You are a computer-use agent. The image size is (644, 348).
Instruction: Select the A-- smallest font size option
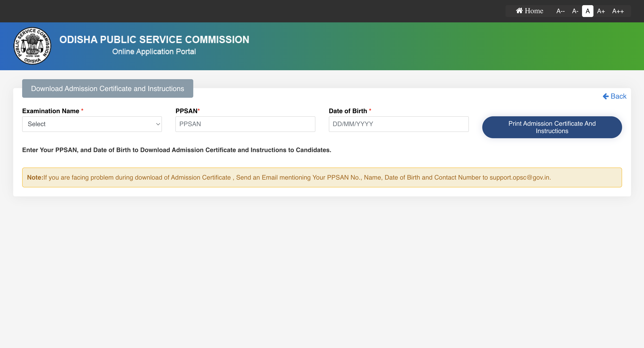pos(560,11)
